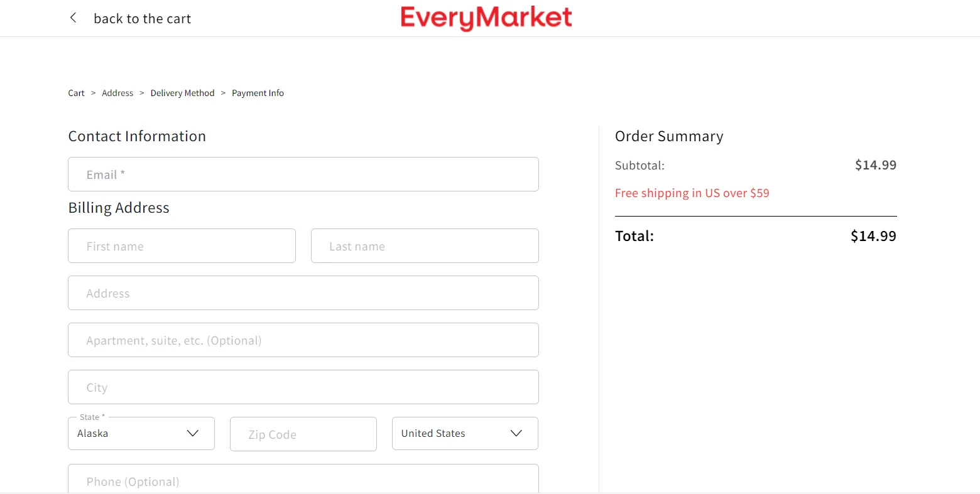Focus the First name field
Screen dimensions: 980x494
(182, 246)
